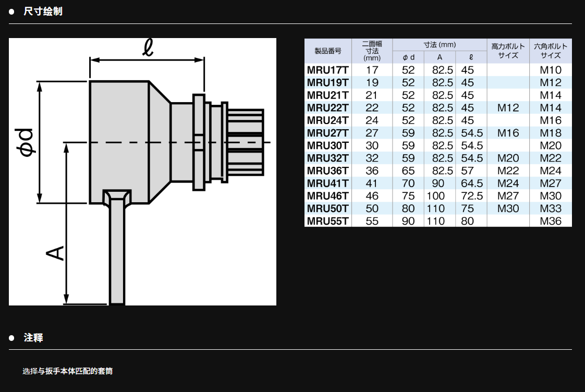Select the MRU22T row label
The height and width of the screenshot is (392, 585).
327,108
